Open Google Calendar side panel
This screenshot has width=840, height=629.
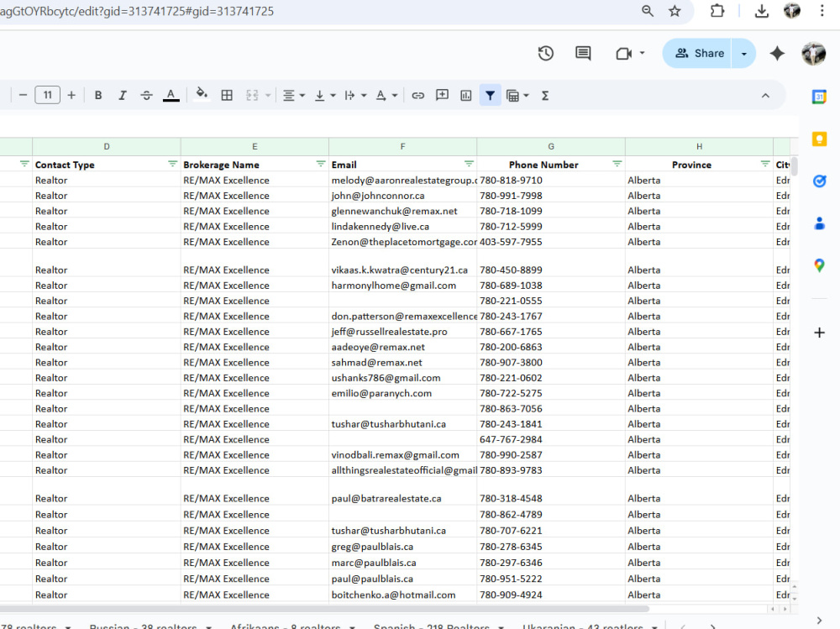[x=819, y=97]
